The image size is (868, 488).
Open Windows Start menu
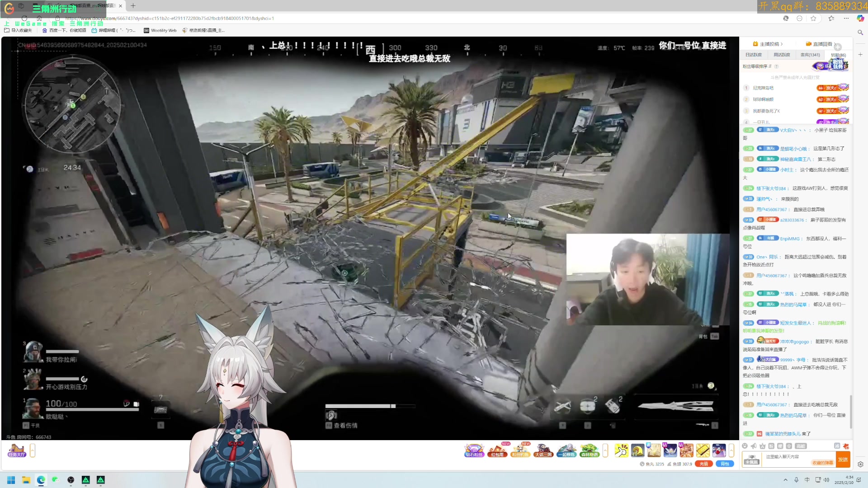[x=11, y=480]
